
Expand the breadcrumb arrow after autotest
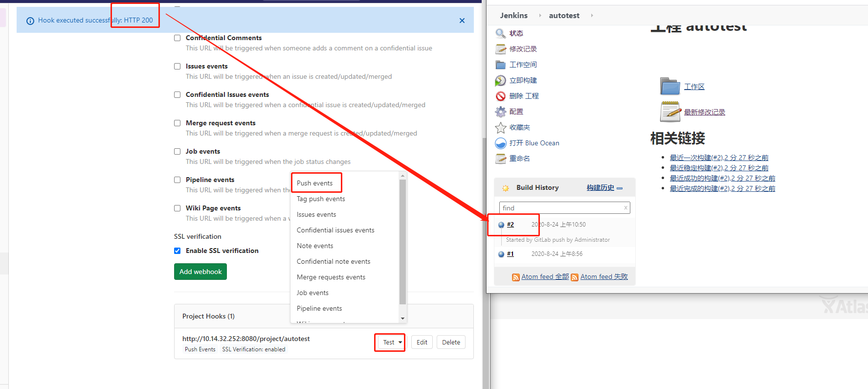coord(592,16)
